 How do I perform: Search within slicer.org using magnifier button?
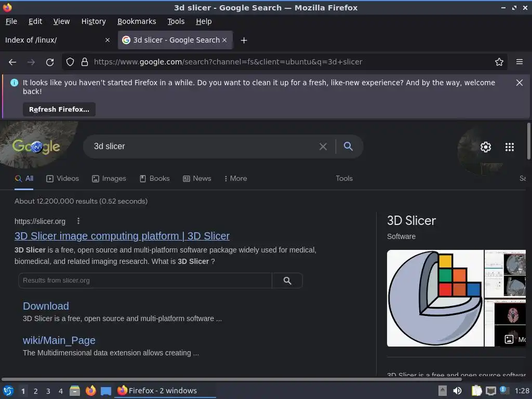coord(287,281)
